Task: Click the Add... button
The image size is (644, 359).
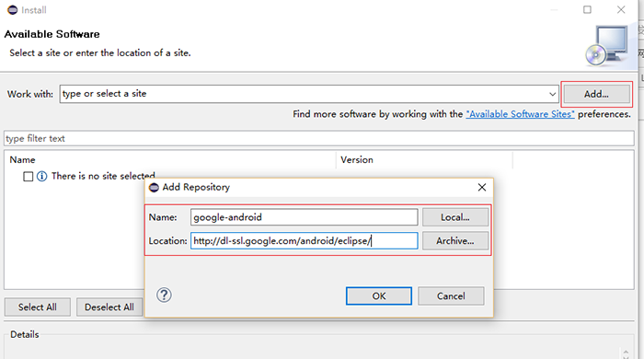Action: pos(596,94)
